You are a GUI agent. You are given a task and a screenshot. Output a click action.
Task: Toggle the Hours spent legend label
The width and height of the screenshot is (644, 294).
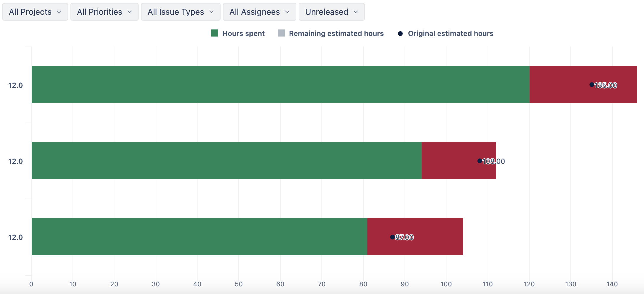tap(243, 34)
